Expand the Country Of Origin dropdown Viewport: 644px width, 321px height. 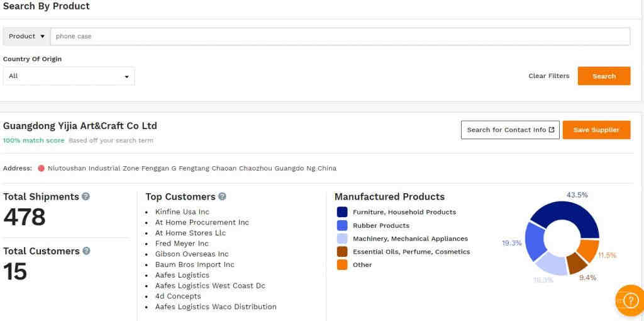click(x=69, y=76)
